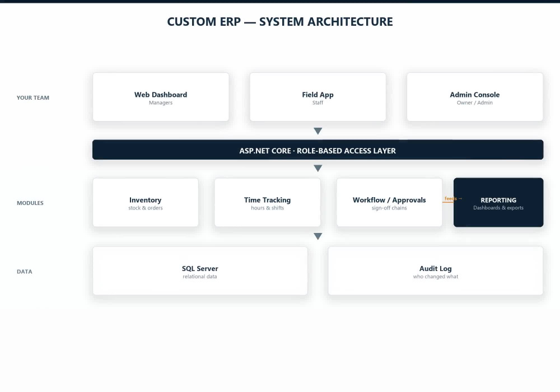560x392 pixels.
Task: Click the 'hours & shifts' subtitle
Action: pos(268,208)
